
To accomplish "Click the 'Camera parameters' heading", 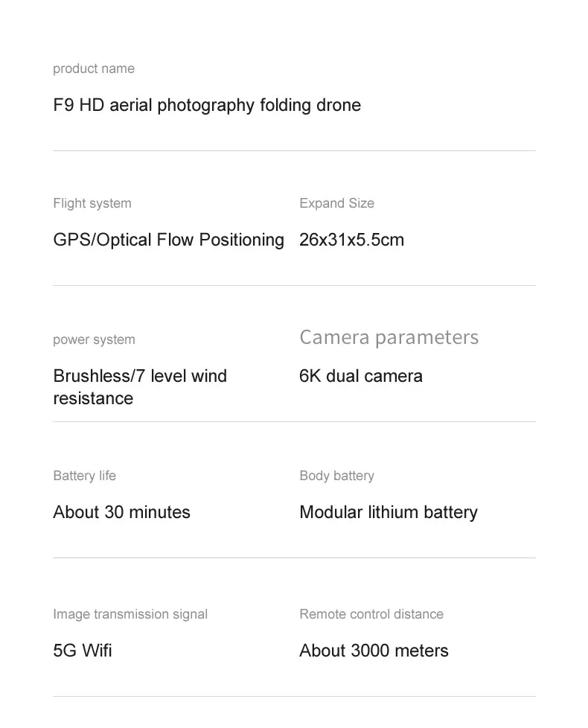I will click(389, 337).
